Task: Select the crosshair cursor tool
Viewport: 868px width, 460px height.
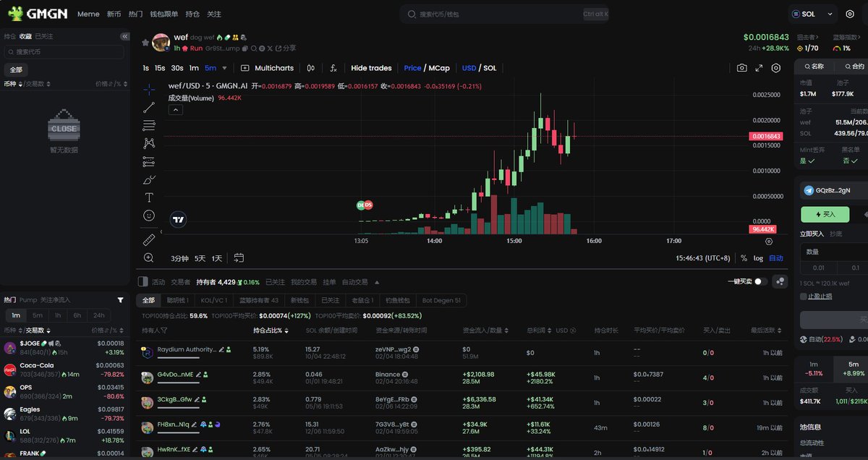Action: click(x=149, y=90)
